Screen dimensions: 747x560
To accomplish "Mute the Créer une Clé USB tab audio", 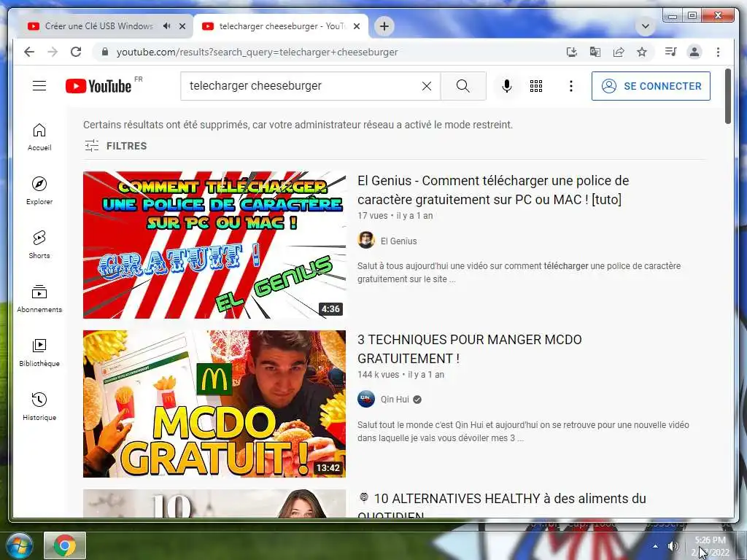I will (x=166, y=26).
